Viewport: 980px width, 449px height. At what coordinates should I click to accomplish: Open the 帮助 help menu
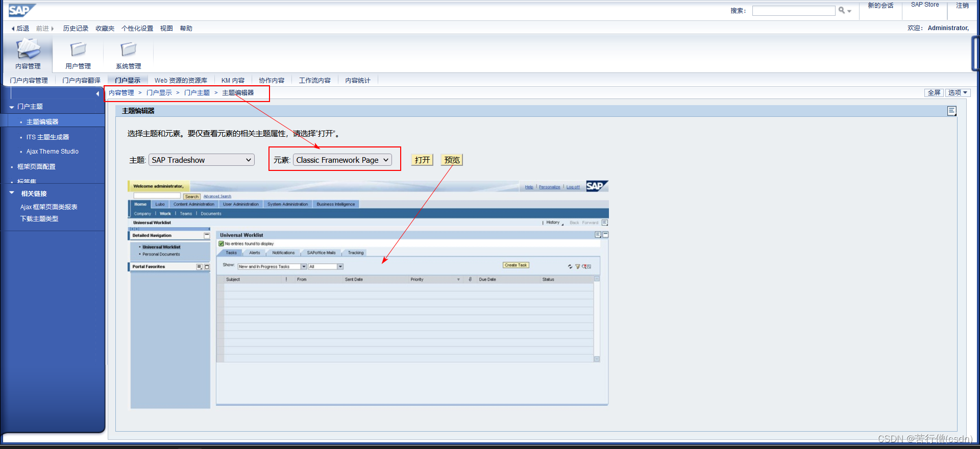(x=186, y=29)
